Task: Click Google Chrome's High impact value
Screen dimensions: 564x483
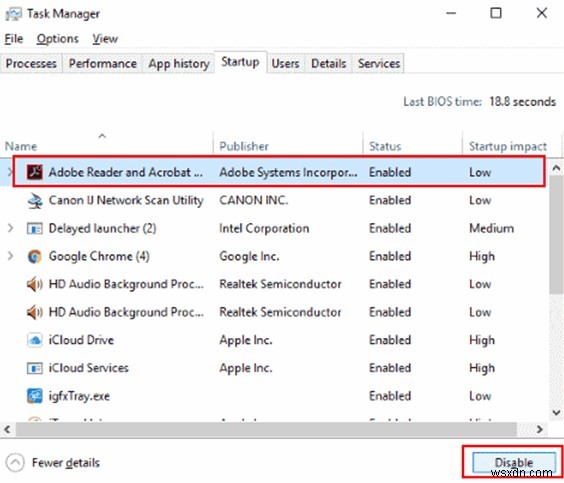Action: click(x=482, y=256)
